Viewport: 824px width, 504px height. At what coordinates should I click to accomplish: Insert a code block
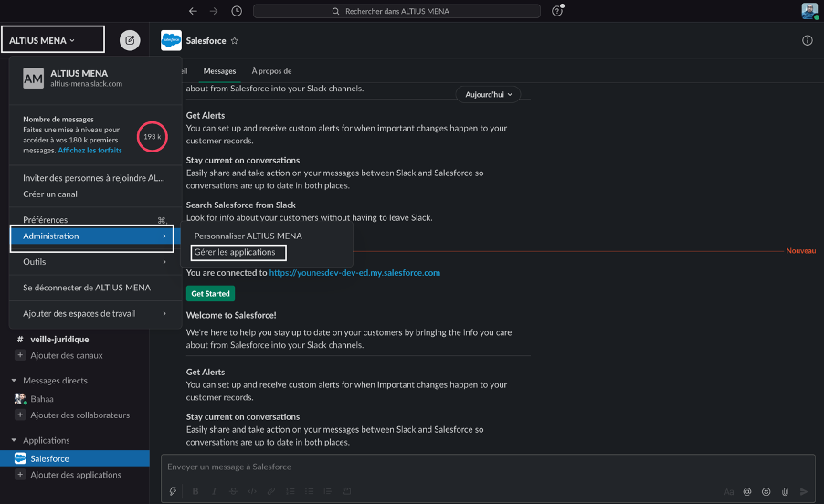[x=347, y=491]
